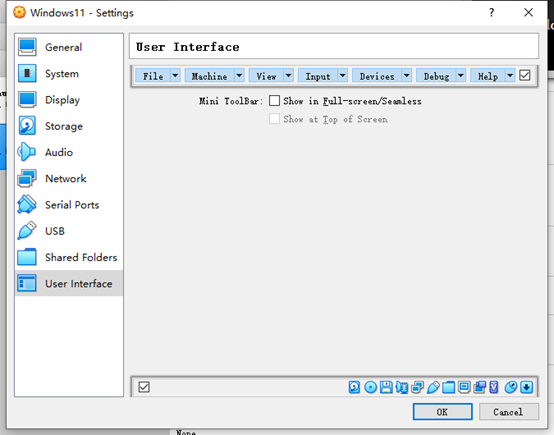Image resolution: width=554 pixels, height=435 pixels.
Task: Click the General sidebar icon
Action: pos(27,47)
